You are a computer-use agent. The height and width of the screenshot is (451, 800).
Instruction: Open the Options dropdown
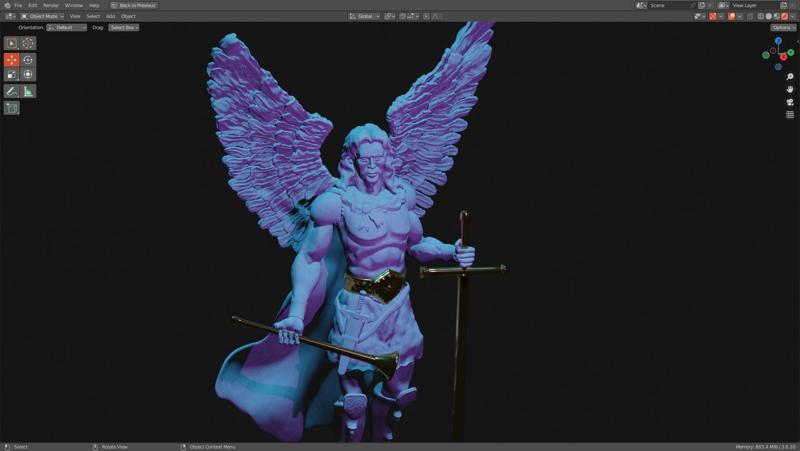point(783,28)
